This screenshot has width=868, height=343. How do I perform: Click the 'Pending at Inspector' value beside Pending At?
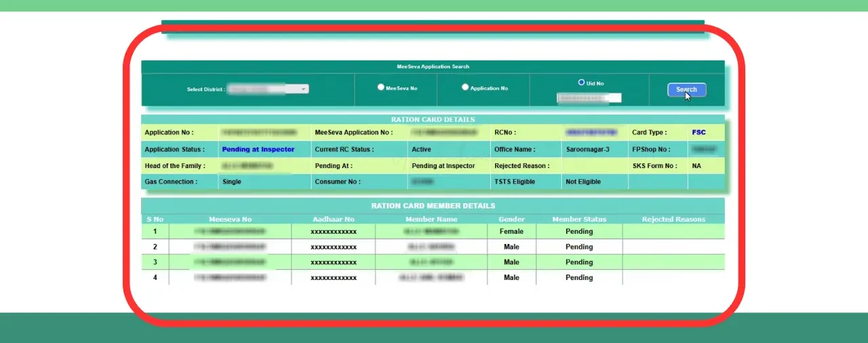pyautogui.click(x=443, y=165)
